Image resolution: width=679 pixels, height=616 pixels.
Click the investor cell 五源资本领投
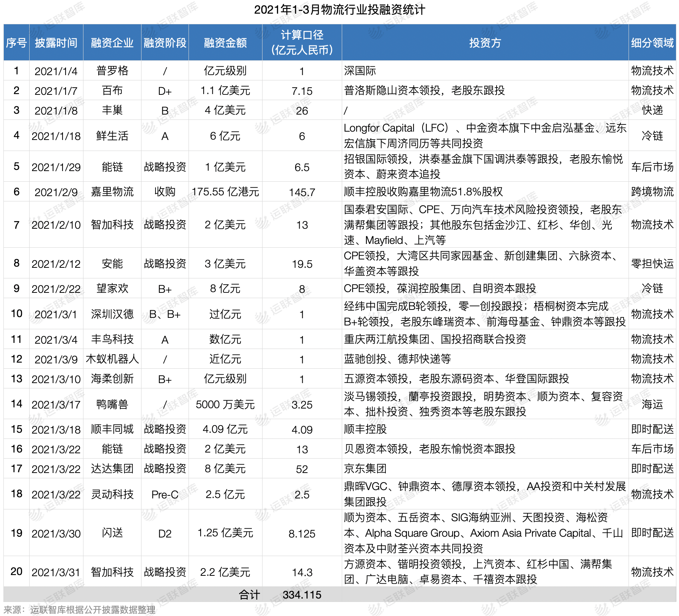(376, 379)
